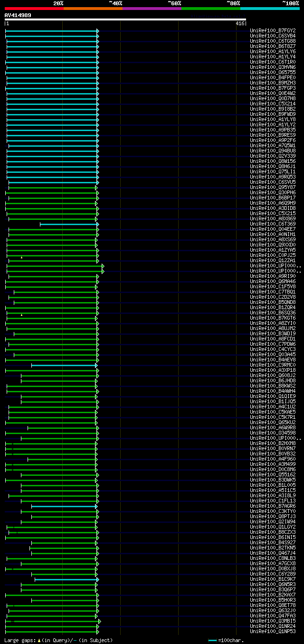Select label UniRef100_B0VRN7
The image size is (304, 644).
(273, 449)
